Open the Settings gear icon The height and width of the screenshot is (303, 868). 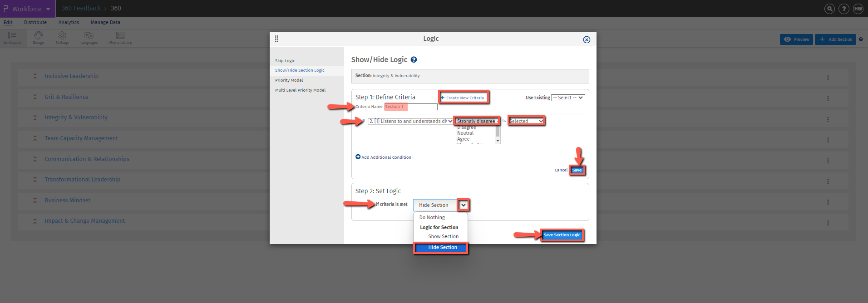coord(62,38)
